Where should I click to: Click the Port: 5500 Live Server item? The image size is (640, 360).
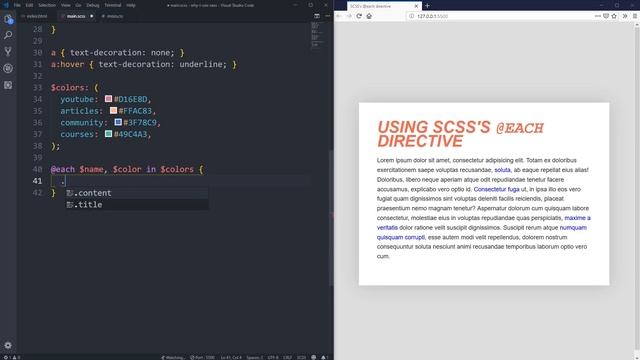click(x=202, y=357)
